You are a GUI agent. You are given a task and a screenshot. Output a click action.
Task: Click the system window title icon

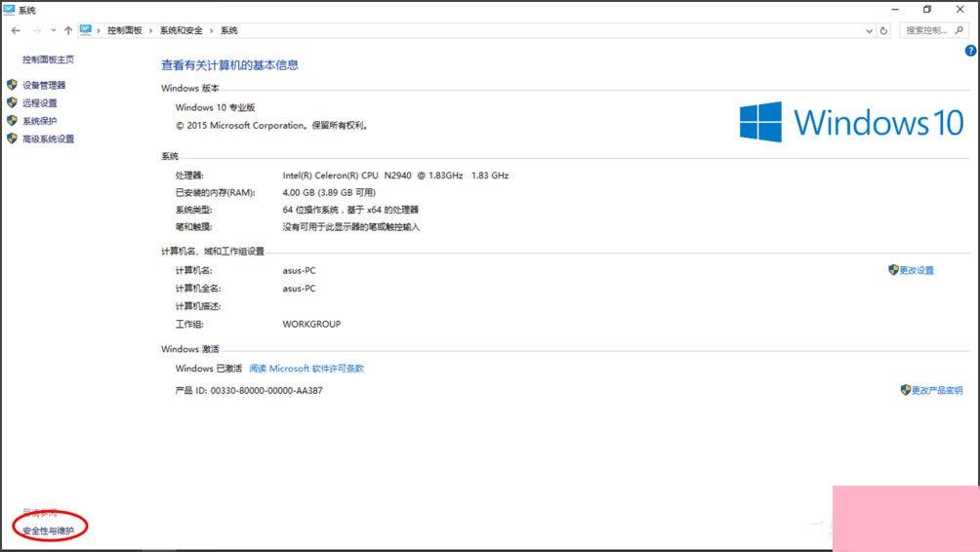pyautogui.click(x=9, y=10)
